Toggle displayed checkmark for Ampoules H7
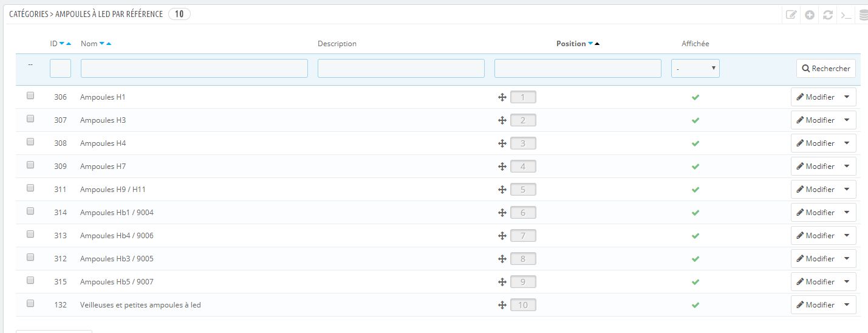 click(695, 166)
